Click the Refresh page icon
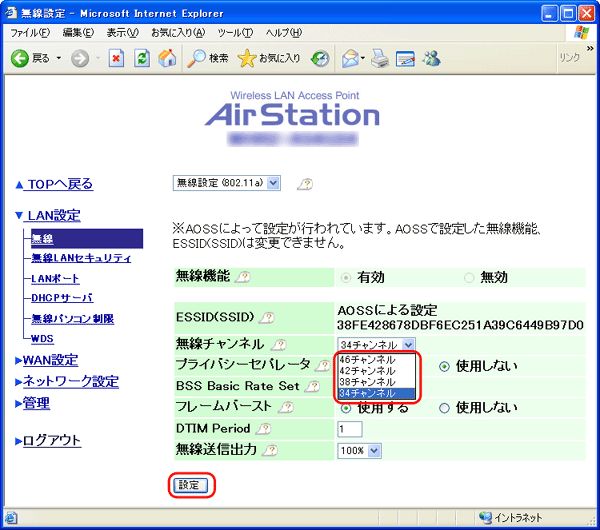The width and height of the screenshot is (600, 530). [x=142, y=59]
